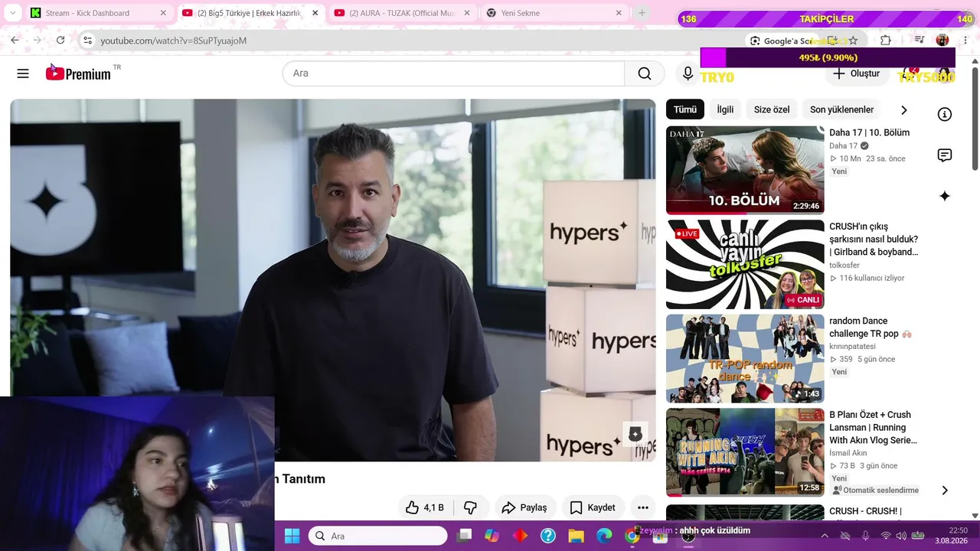The width and height of the screenshot is (980, 551).
Task: Open Copilot from the taskbar
Action: pyautogui.click(x=492, y=536)
